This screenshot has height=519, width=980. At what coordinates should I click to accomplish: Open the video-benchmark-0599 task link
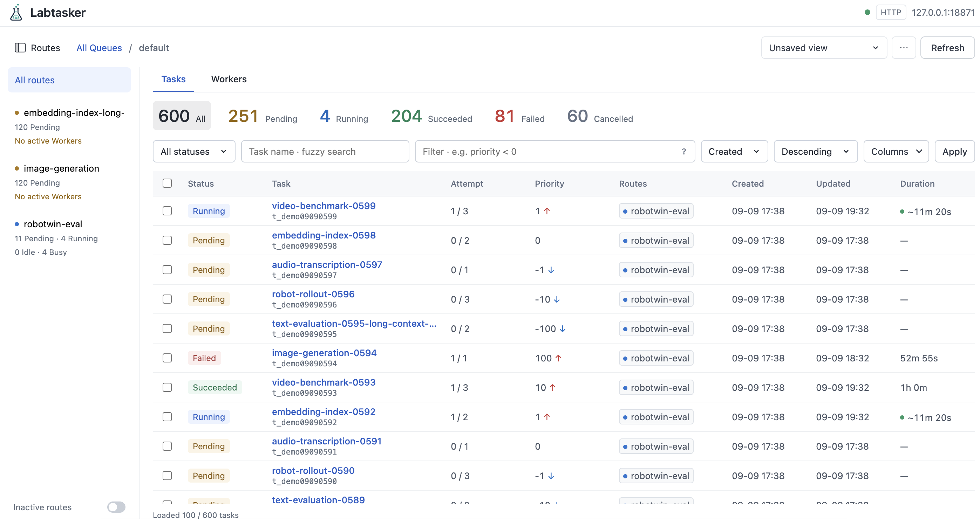coord(324,206)
